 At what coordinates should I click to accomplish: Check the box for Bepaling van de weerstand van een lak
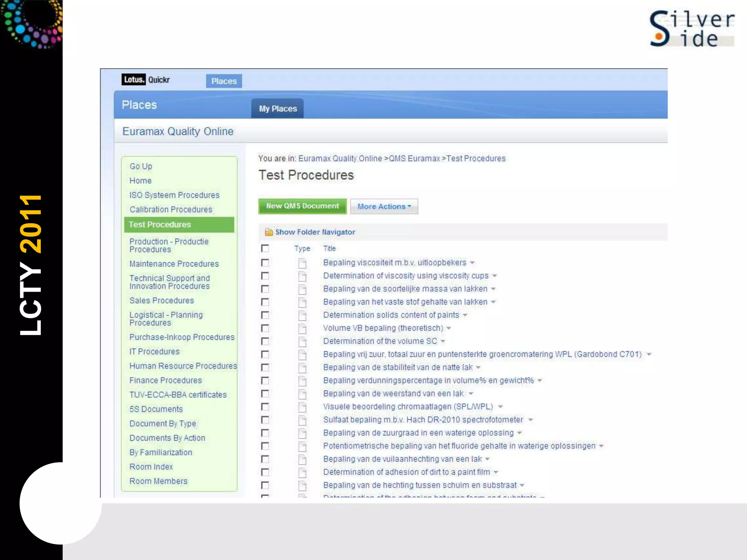point(265,393)
